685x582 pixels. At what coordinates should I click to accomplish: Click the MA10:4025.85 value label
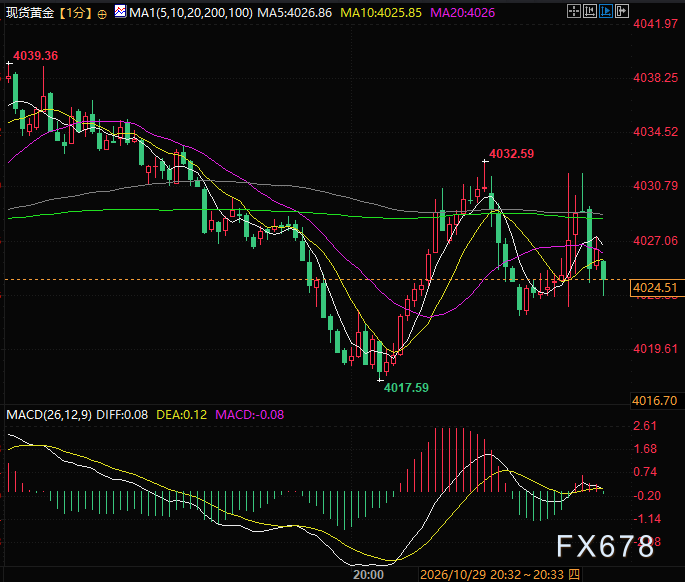[381, 13]
